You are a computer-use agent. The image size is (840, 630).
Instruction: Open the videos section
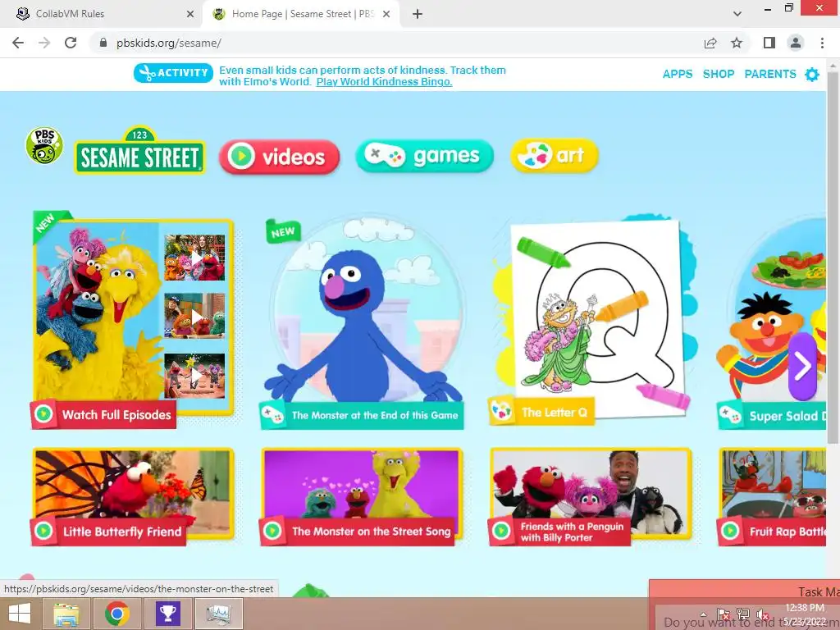coord(279,157)
